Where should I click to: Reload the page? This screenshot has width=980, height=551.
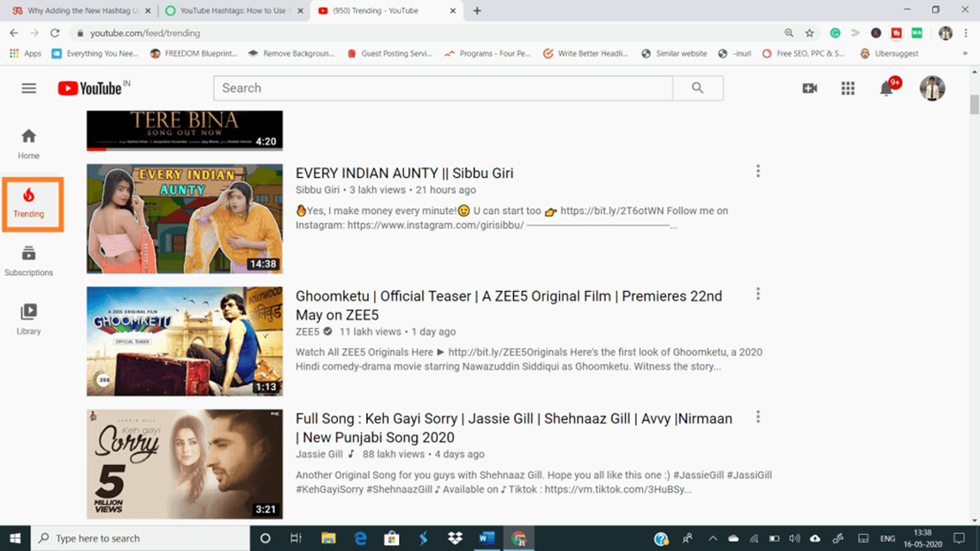55,34
